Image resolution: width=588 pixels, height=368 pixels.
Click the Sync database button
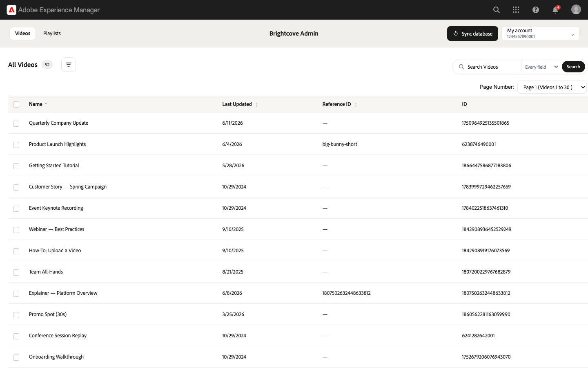(472, 34)
